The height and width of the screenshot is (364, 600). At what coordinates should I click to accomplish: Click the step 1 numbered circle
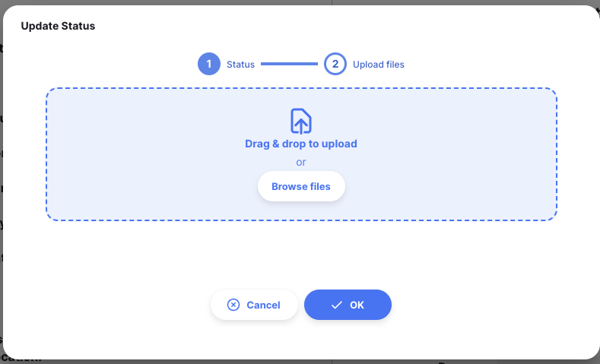pyautogui.click(x=208, y=64)
